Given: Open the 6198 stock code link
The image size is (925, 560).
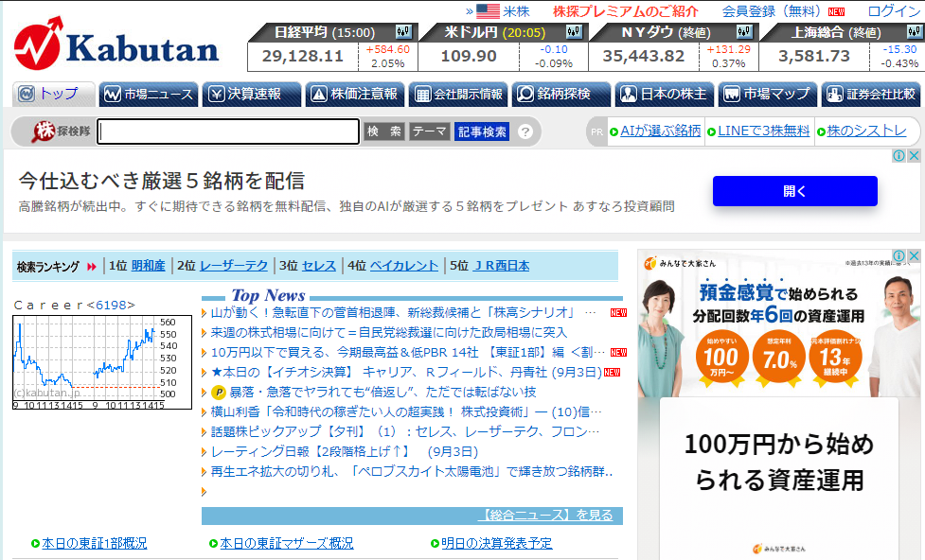Looking at the screenshot, I should tap(111, 305).
